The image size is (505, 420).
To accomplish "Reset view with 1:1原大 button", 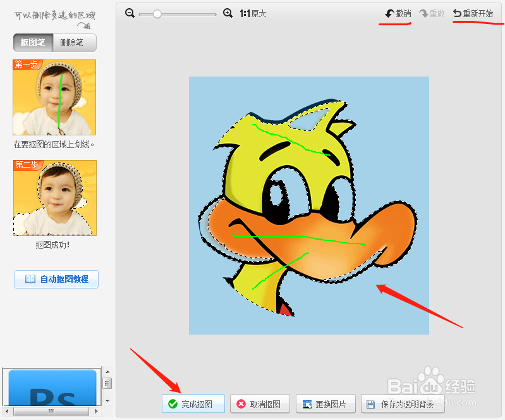I will coord(253,13).
